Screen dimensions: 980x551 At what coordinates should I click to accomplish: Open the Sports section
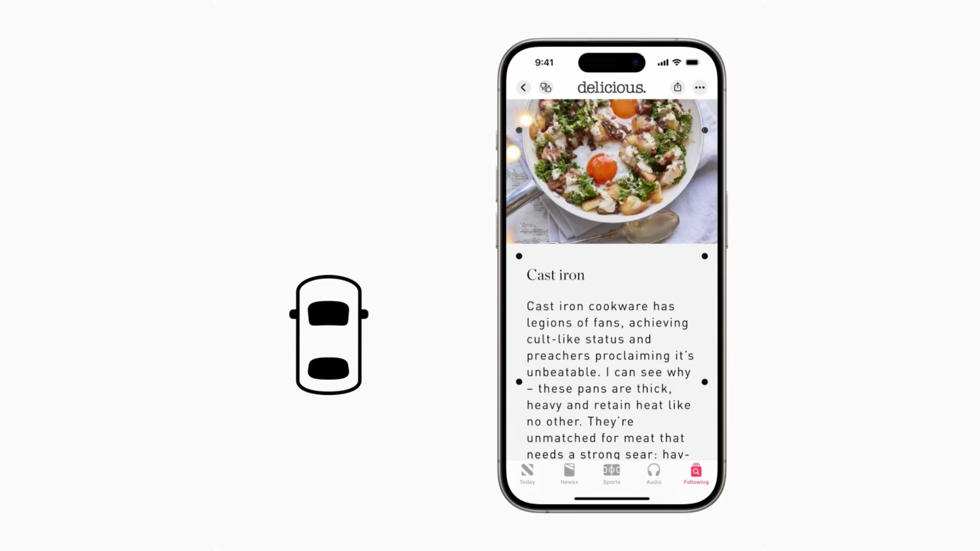[x=611, y=473]
